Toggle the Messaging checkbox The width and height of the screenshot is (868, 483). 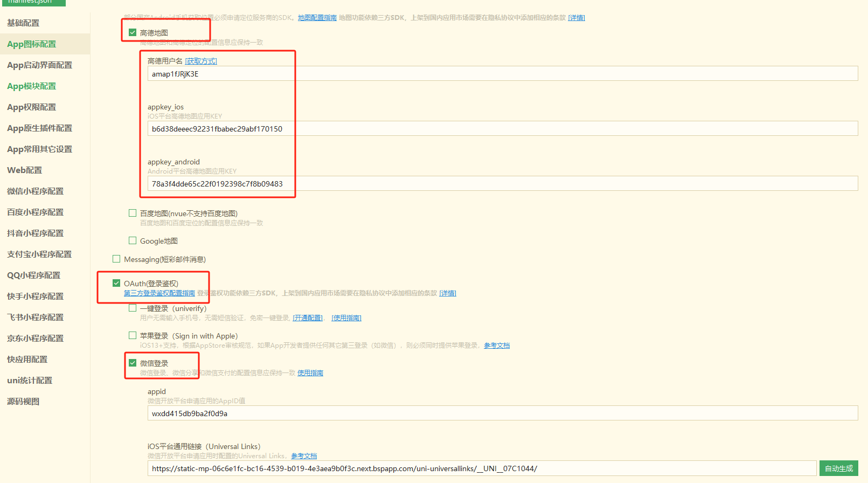(x=116, y=259)
